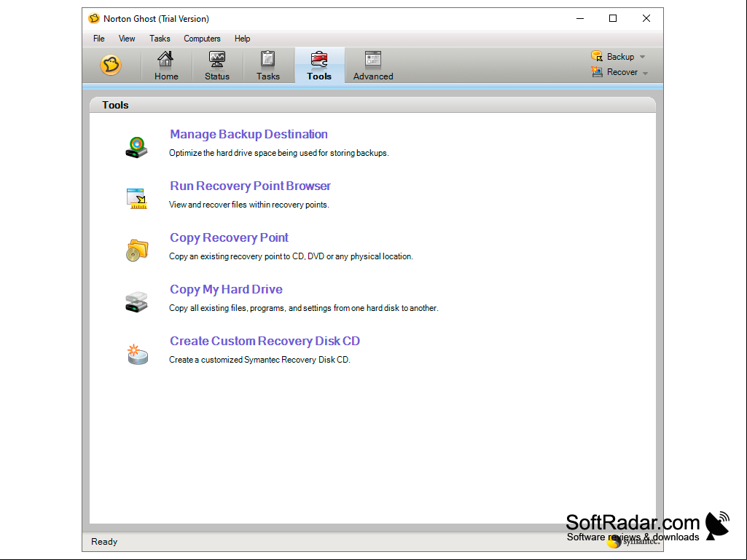The width and height of the screenshot is (747, 560).
Task: Open the Help menu
Action: point(242,39)
